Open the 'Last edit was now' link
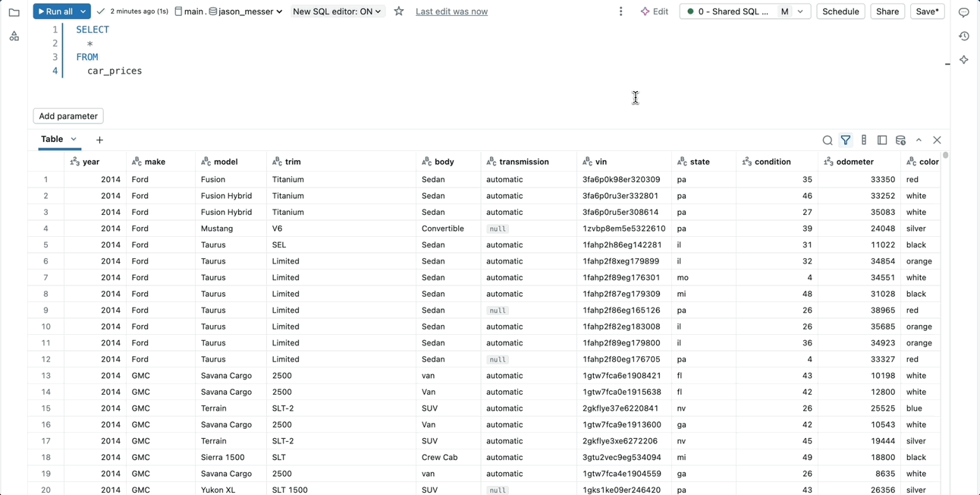 451,11
